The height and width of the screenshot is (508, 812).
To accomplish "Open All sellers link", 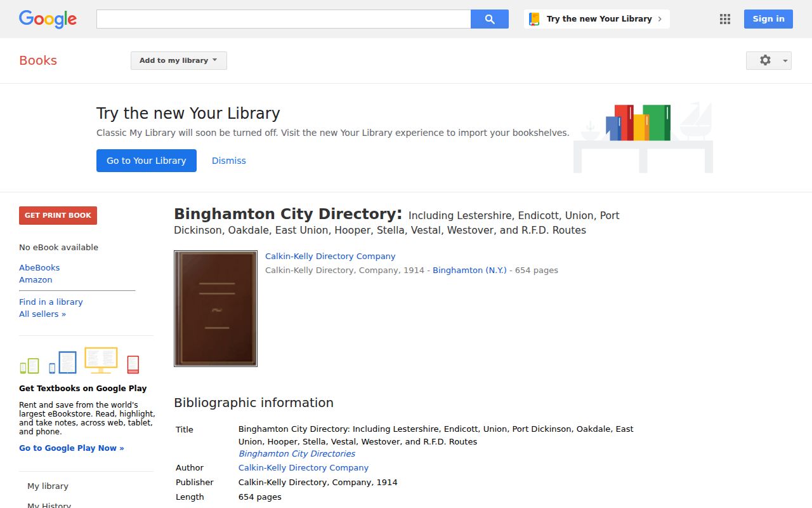I will 43,314.
